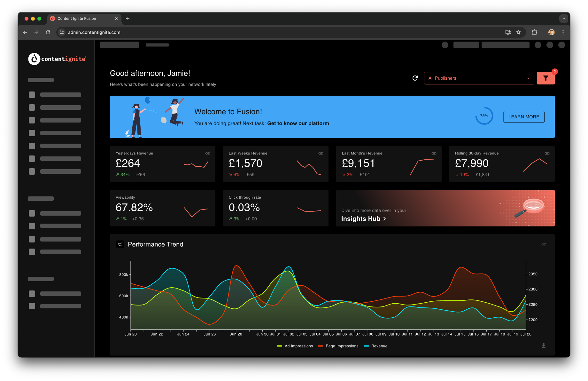Click the link icon on Yesterdays Revenue card
This screenshot has width=588, height=381.
point(208,153)
